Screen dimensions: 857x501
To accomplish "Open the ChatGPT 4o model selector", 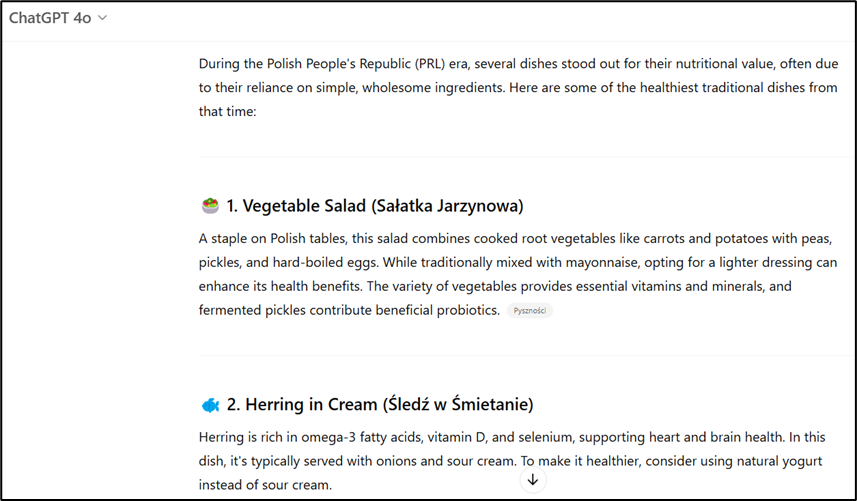I will (x=58, y=18).
